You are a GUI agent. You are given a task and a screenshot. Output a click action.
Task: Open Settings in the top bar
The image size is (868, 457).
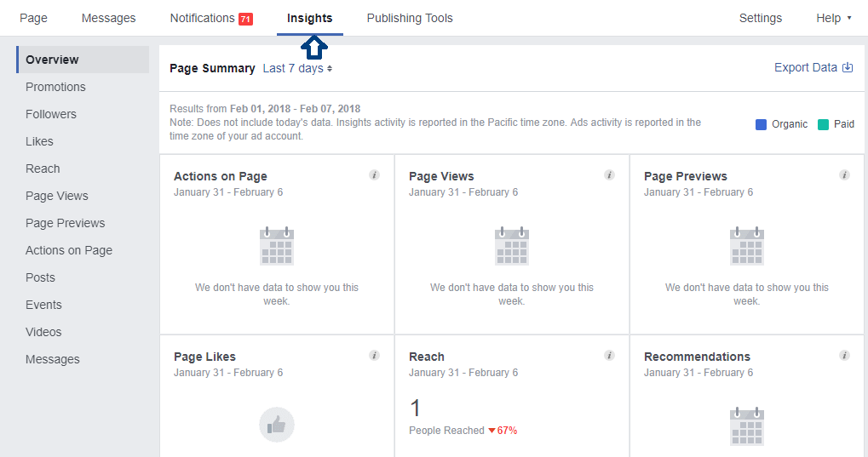pos(760,18)
